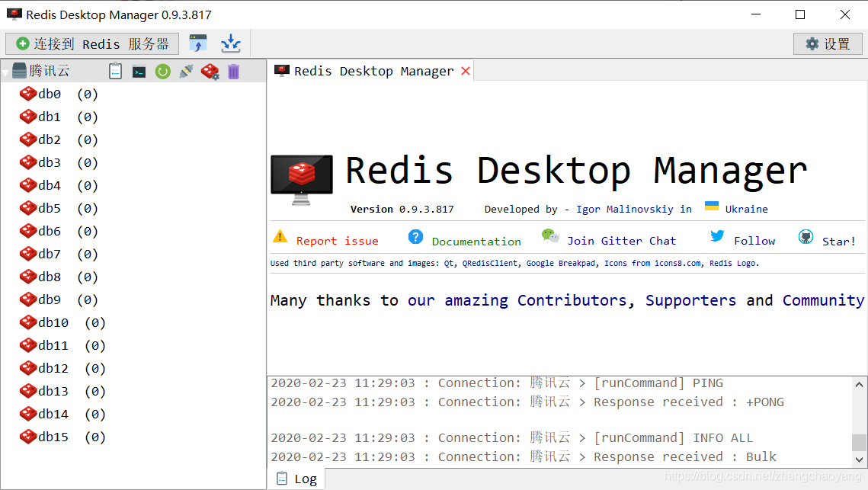Viewport: 868px width, 490px height.
Task: Click the Connect to Redis Server button
Action: point(92,43)
